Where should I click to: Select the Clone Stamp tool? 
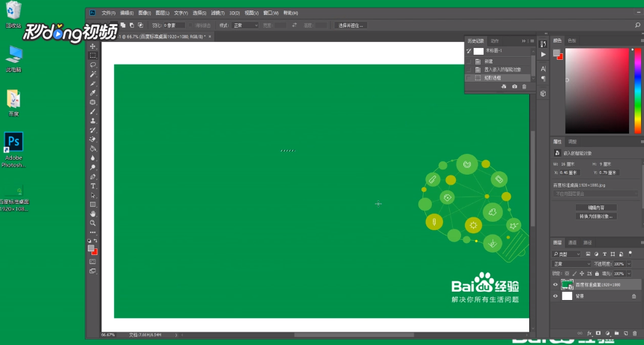[93, 121]
